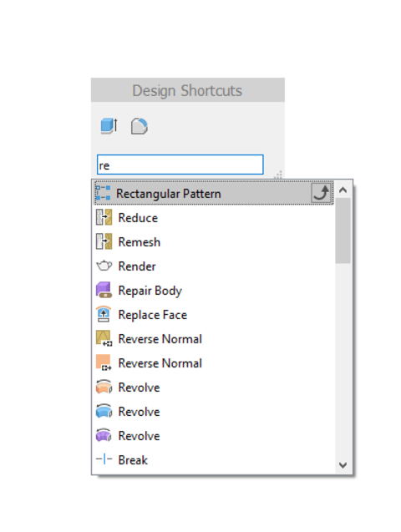Viewport: 401px width, 532px height.
Task: Click the search field containing 're'
Action: (180, 165)
